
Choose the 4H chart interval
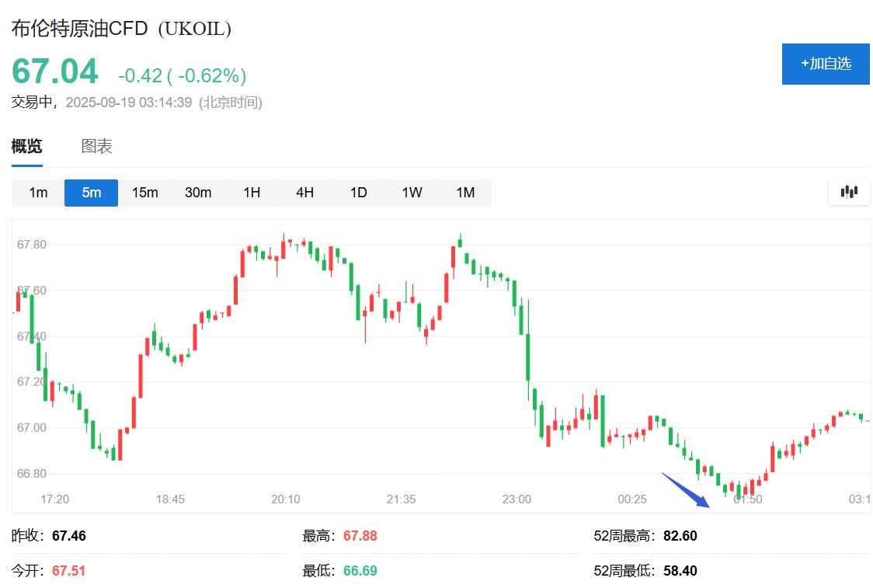304,193
